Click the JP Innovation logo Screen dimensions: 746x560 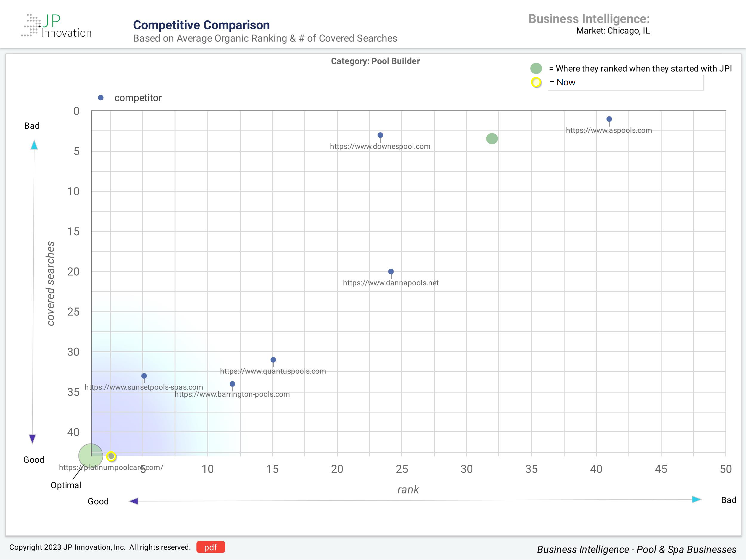pos(56,26)
